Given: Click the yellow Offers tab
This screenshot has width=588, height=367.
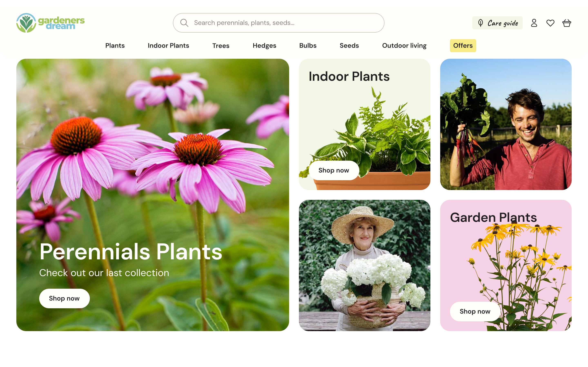Looking at the screenshot, I should [463, 46].
